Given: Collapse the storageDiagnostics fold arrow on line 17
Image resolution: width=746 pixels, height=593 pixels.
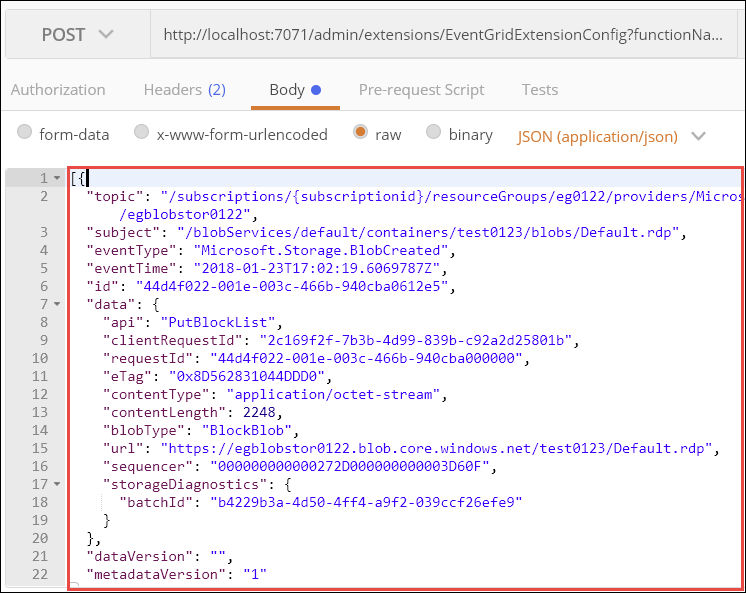Looking at the screenshot, I should coord(57,484).
